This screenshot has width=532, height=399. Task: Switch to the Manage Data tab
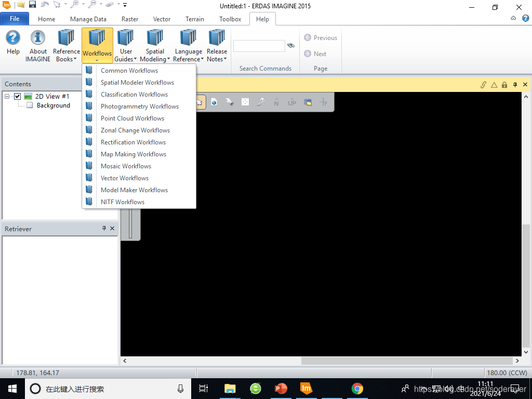pyautogui.click(x=88, y=19)
